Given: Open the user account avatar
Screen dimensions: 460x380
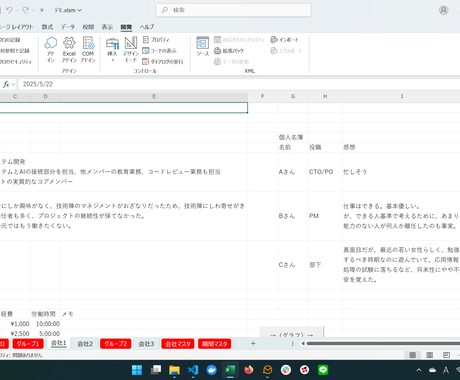Looking at the screenshot, I should (x=443, y=10).
